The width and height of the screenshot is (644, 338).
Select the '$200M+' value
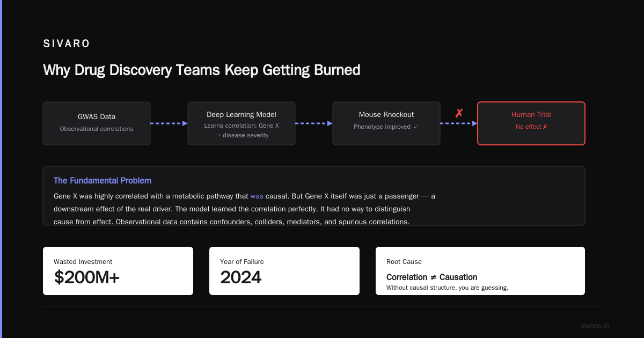pos(87,277)
